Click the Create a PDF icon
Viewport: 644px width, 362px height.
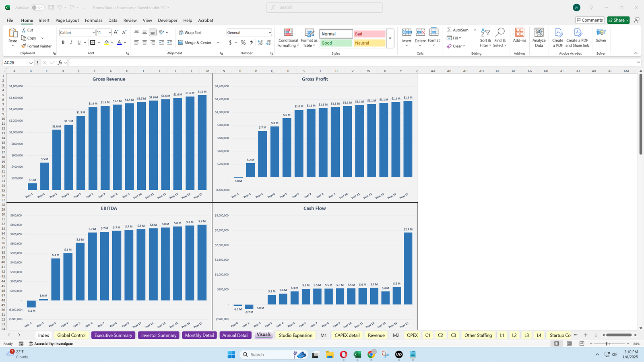coord(558,33)
